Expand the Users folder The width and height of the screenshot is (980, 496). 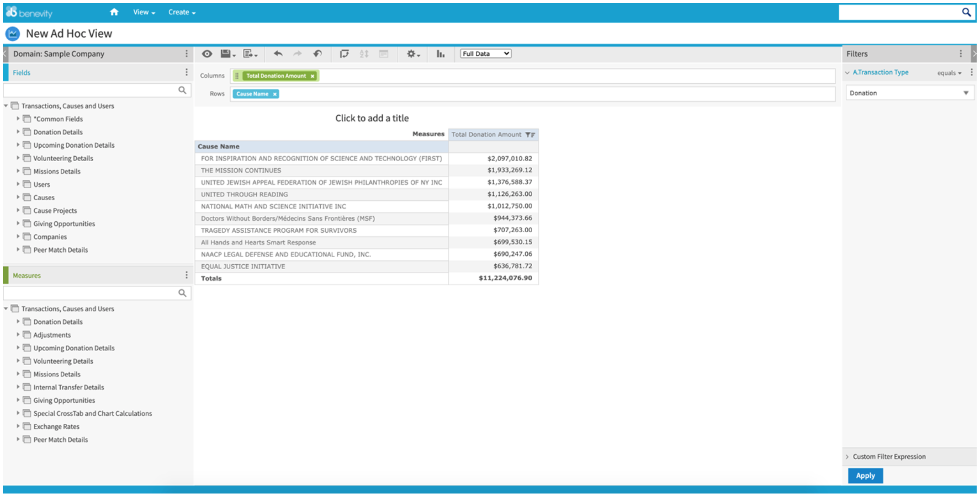(18, 184)
